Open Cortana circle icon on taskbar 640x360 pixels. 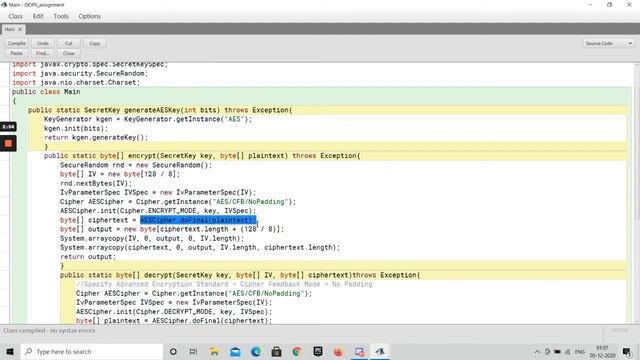[x=173, y=351]
